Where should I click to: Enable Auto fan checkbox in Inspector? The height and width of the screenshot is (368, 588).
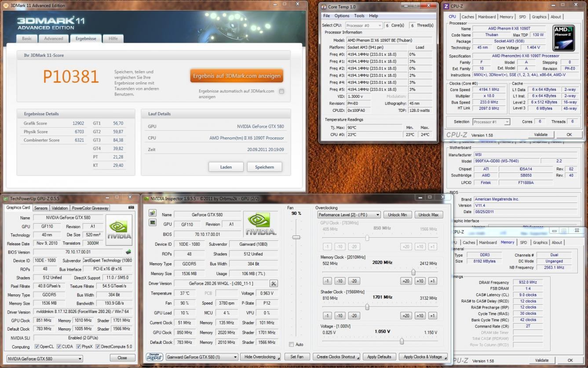pos(291,344)
